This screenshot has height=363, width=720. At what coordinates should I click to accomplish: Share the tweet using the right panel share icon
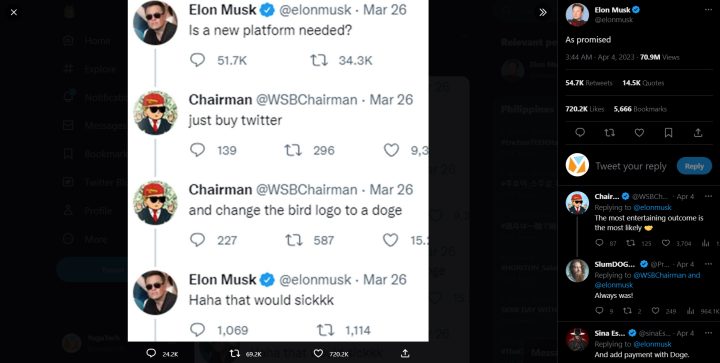pyautogui.click(x=698, y=133)
